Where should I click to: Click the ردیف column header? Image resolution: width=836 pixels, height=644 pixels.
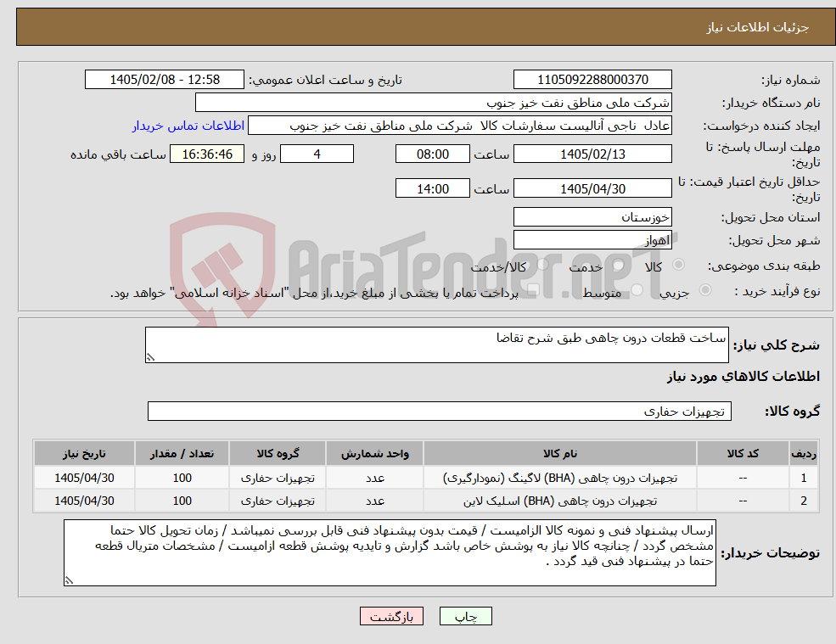[x=804, y=454]
